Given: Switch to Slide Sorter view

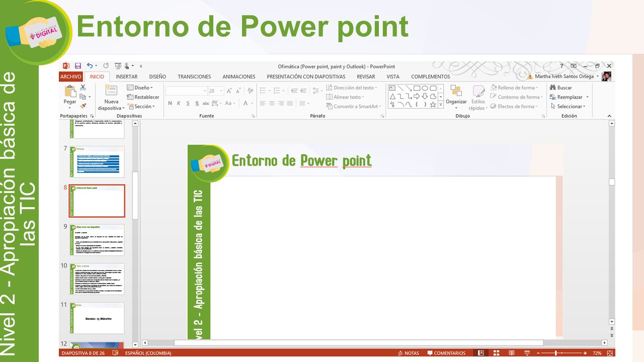Looking at the screenshot, I should pyautogui.click(x=496, y=353).
